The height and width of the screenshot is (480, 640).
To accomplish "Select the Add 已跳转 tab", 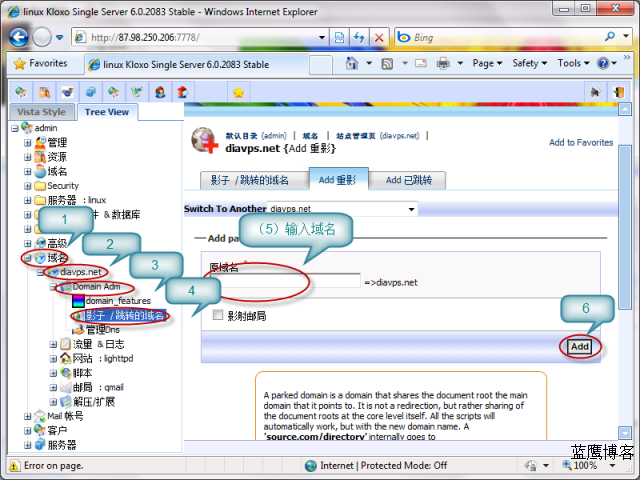I will coord(409,180).
